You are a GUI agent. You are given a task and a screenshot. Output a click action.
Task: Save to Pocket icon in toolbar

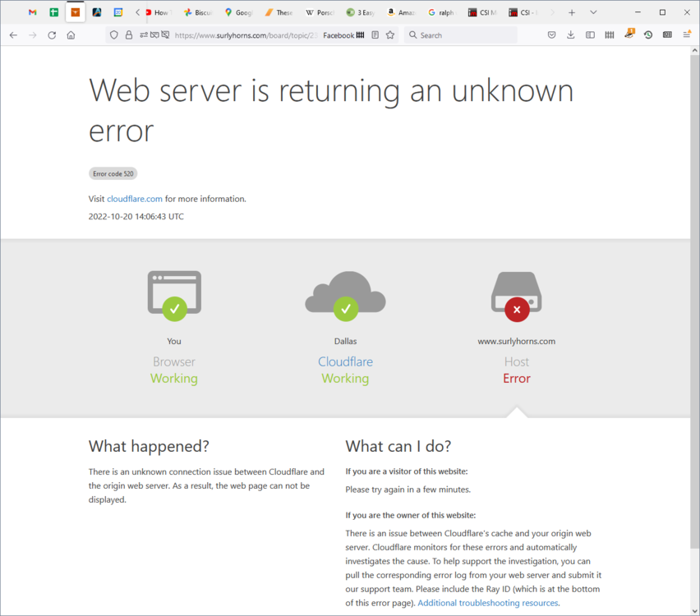coord(551,35)
